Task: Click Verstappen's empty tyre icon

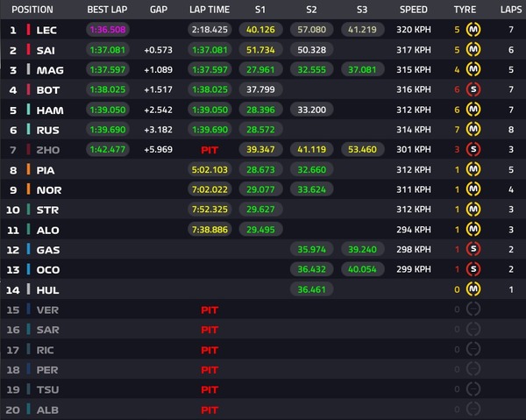Action: click(473, 309)
